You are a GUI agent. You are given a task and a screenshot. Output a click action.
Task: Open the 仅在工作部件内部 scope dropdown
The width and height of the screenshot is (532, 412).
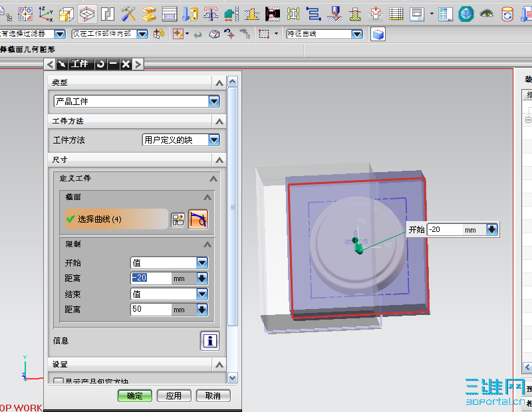click(142, 34)
